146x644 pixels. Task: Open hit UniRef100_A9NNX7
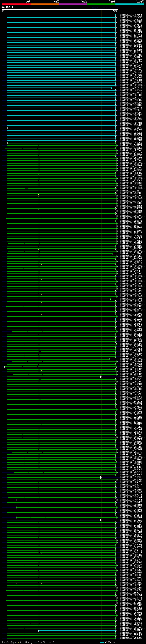point(131,37)
